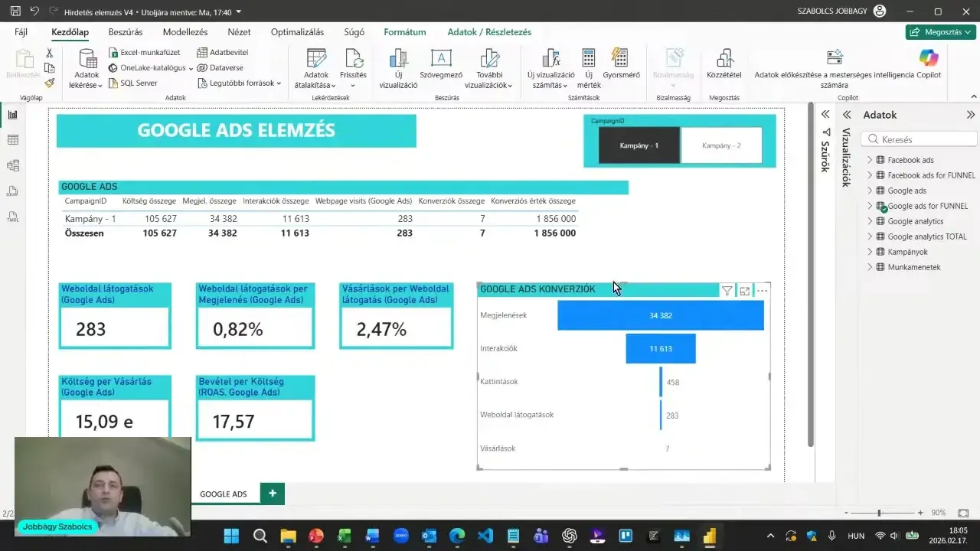Viewport: 980px width, 551px height.
Task: Expand the Google ads for FUNNEL table
Action: (870, 206)
